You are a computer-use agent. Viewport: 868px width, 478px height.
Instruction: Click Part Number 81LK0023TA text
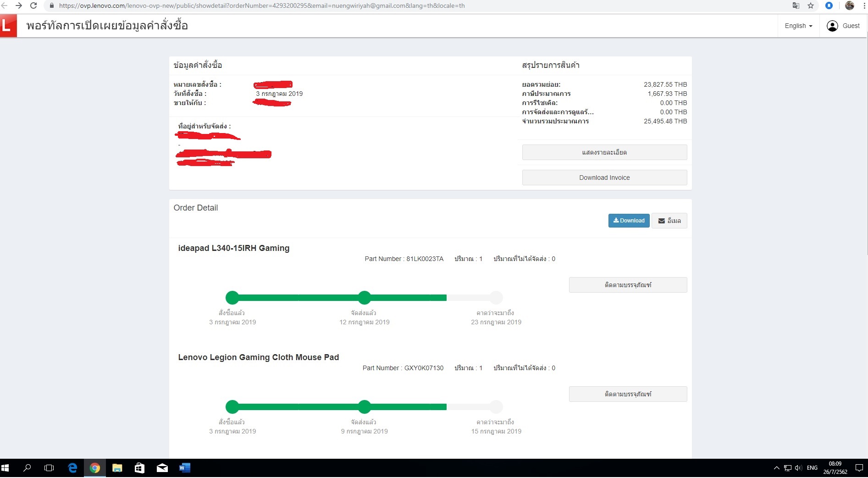pyautogui.click(x=404, y=259)
